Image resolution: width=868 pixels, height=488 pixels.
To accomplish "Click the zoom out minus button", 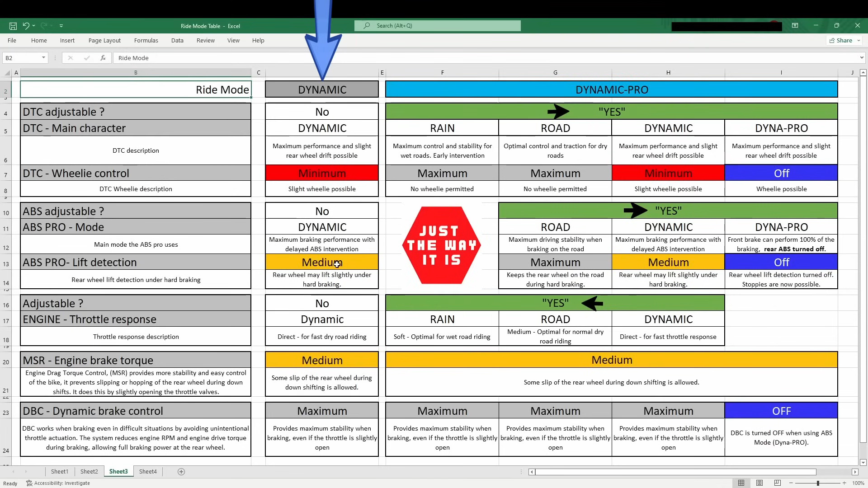I will [x=791, y=483].
